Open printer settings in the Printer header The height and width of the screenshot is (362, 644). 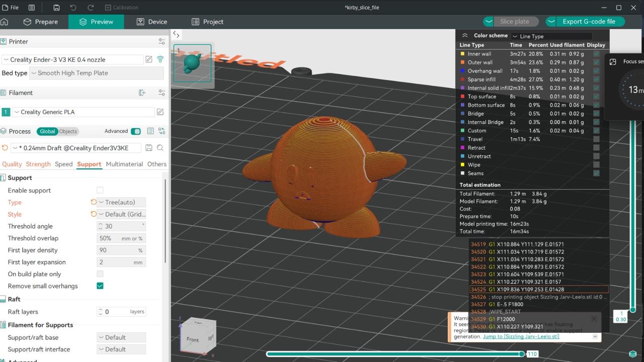(162, 41)
